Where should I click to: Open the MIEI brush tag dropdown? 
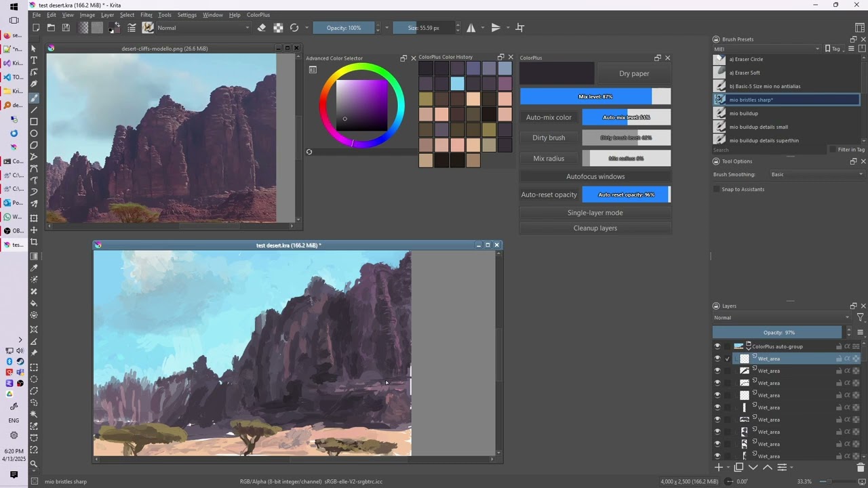pyautogui.click(x=766, y=49)
